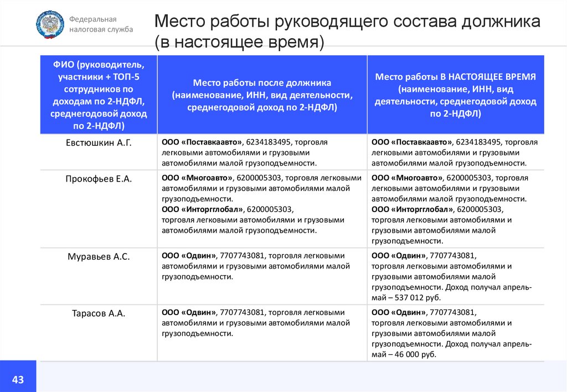Screen dimensions: 567x392
Task: Click 'ООО «Поставкаавто»' in the current workplace column
Action: coord(411,142)
